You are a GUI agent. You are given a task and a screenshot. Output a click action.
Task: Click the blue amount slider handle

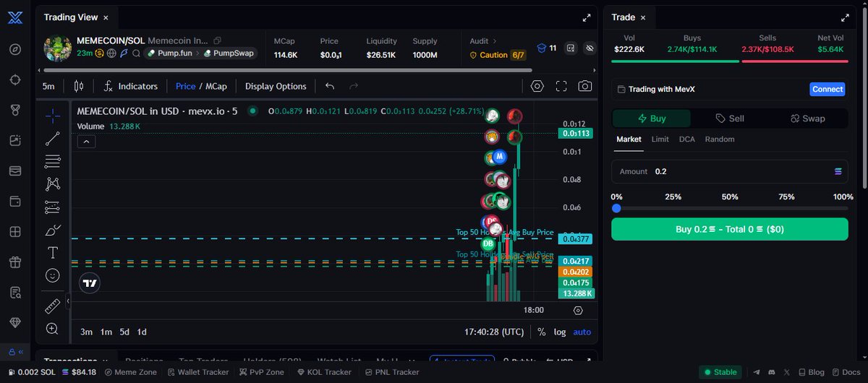pyautogui.click(x=616, y=208)
